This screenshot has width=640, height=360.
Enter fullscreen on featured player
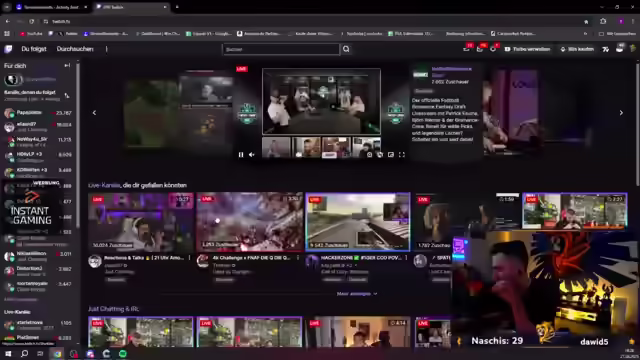[402, 155]
